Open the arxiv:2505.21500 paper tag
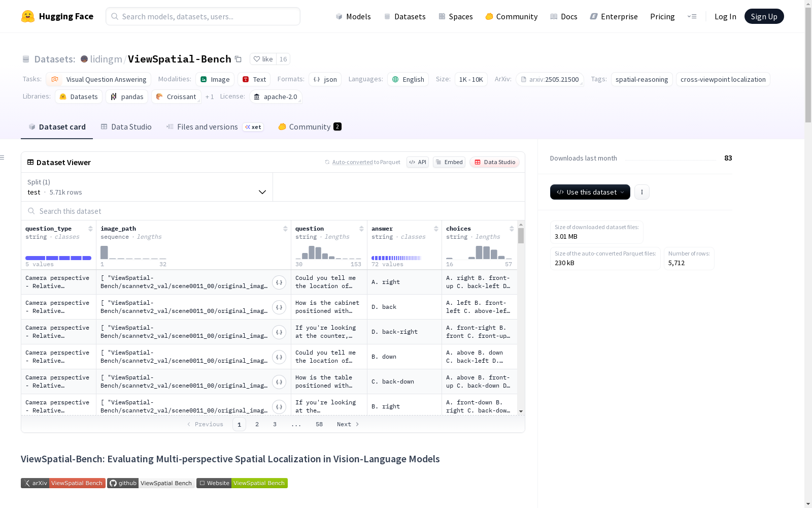Viewport: 812px width, 508px height. click(x=550, y=79)
